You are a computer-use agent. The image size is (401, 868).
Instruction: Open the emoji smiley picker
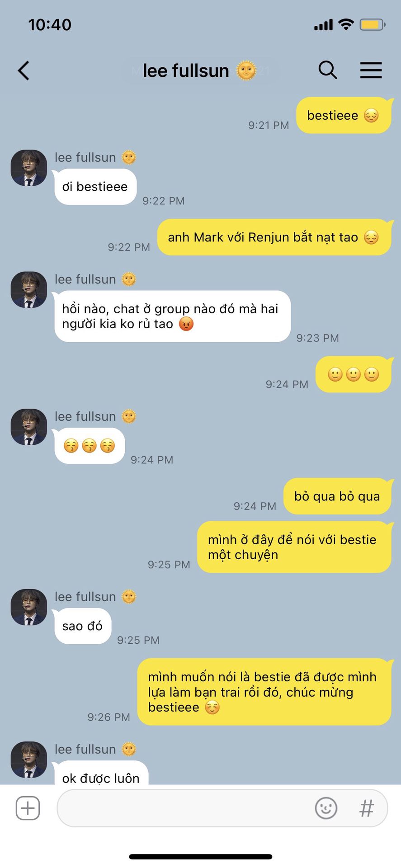[326, 808]
